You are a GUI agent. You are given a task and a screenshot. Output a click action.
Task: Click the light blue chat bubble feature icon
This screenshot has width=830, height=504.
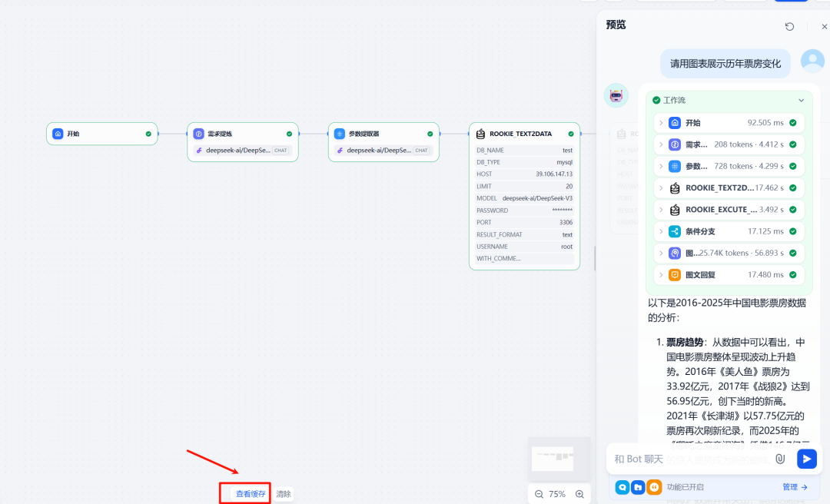pyautogui.click(x=622, y=487)
